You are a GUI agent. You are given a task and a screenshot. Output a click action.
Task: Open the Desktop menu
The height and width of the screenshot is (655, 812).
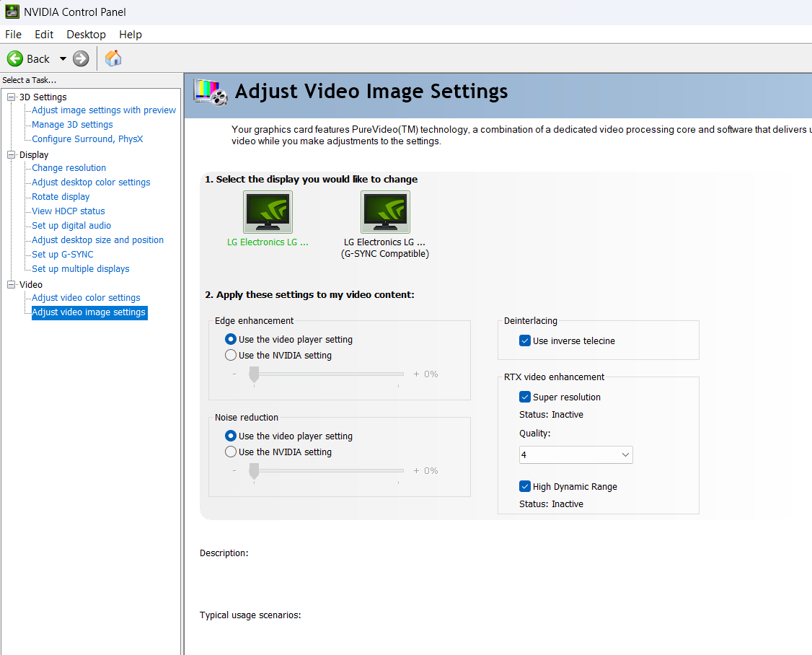pos(86,34)
